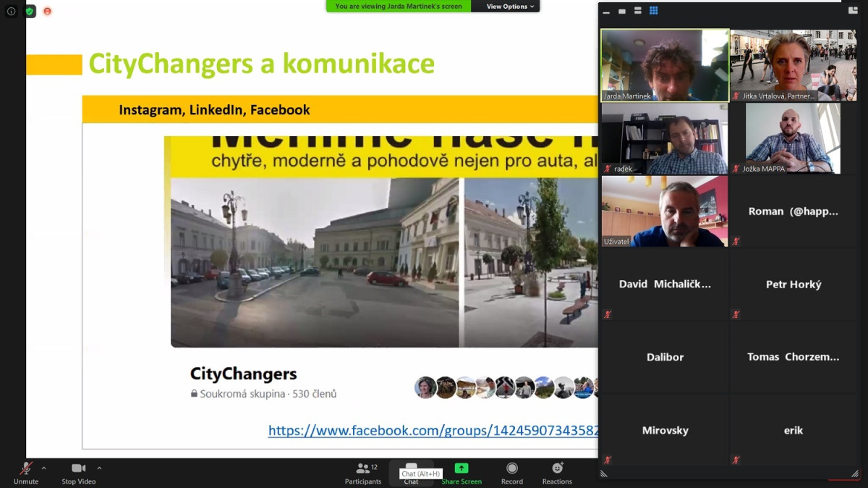Open the Participants panel

362,473
